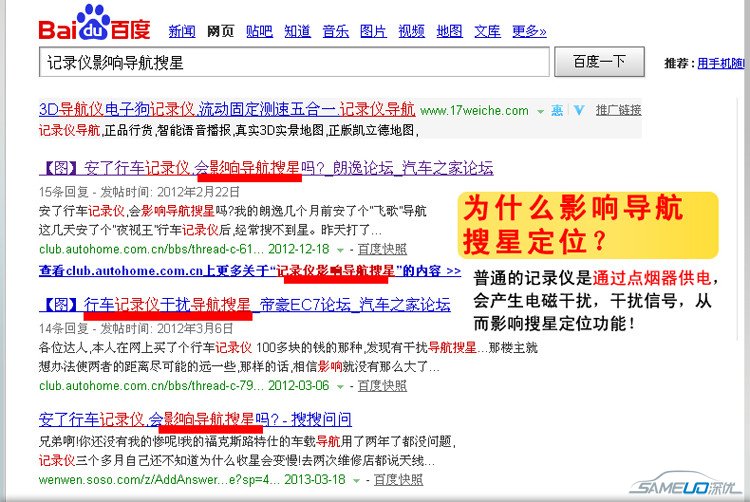Open the 文库 library tab

(x=487, y=32)
